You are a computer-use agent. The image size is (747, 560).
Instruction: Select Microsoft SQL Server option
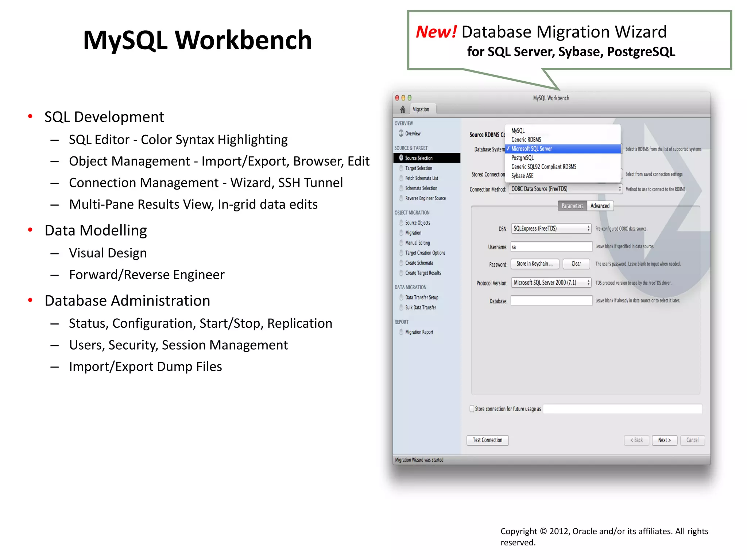(563, 149)
